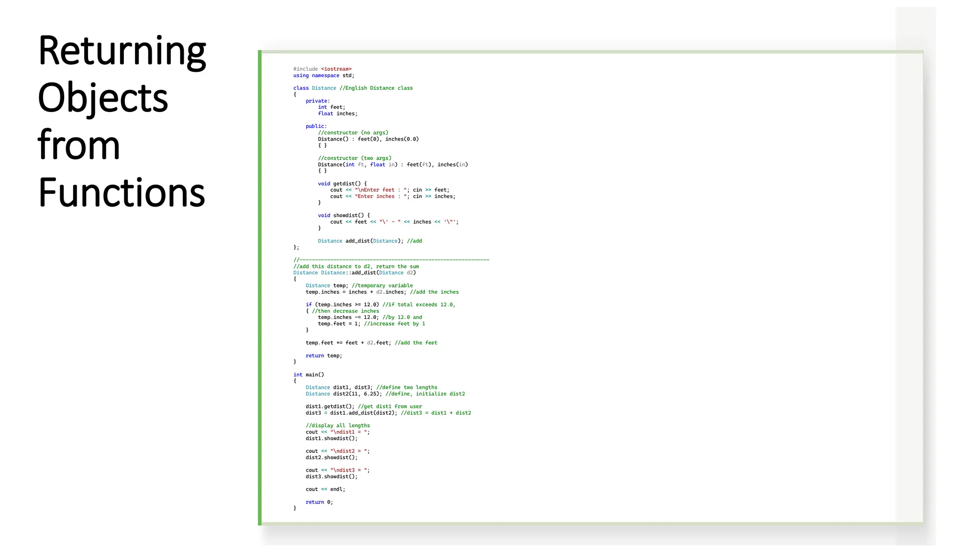980x551 pixels.
Task: Click the "Distance temp; //temporary variable" line
Action: (x=359, y=286)
